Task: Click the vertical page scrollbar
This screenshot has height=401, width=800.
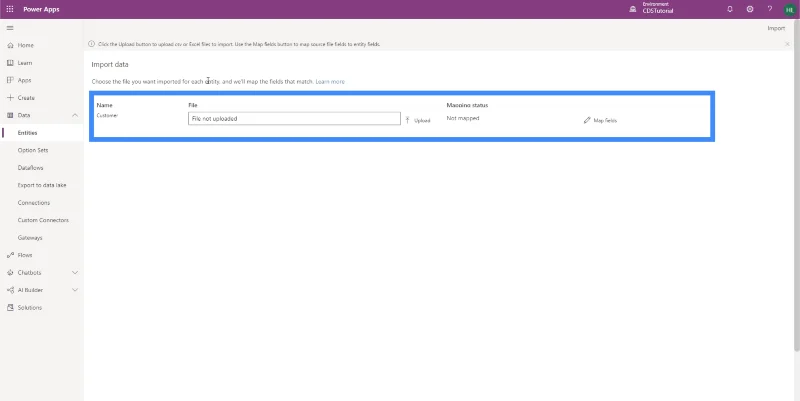Action: click(796, 186)
